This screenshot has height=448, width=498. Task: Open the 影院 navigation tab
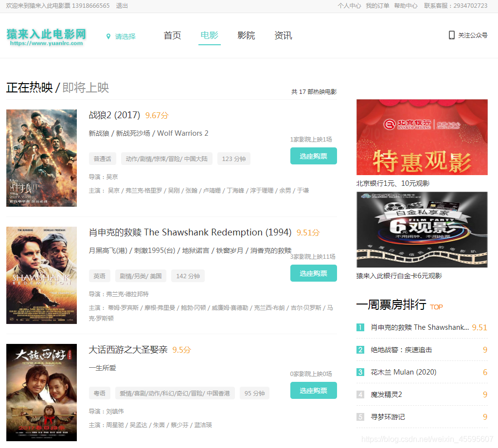click(246, 36)
